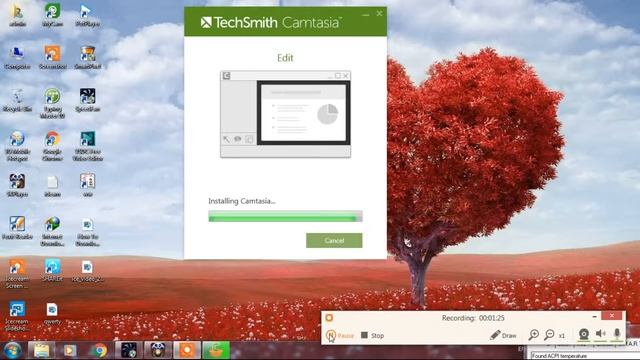Toggle system audio speaker in recorder
640x360 pixels.
click(x=600, y=334)
